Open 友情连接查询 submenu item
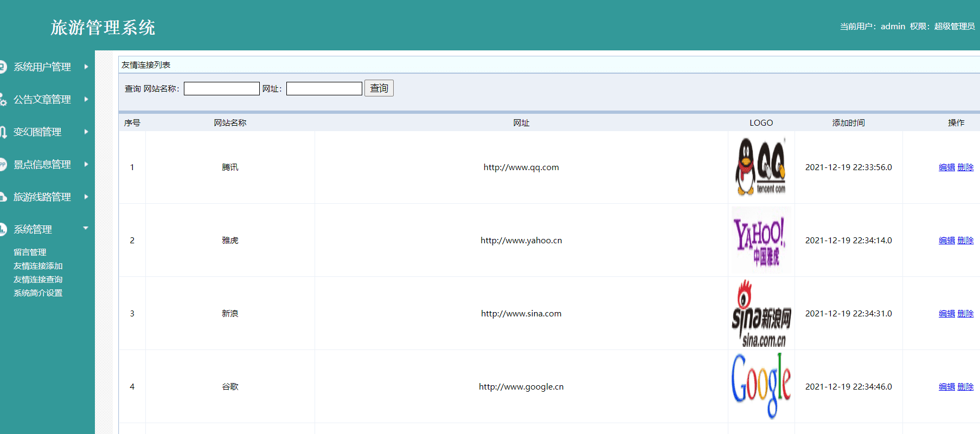 (x=38, y=280)
